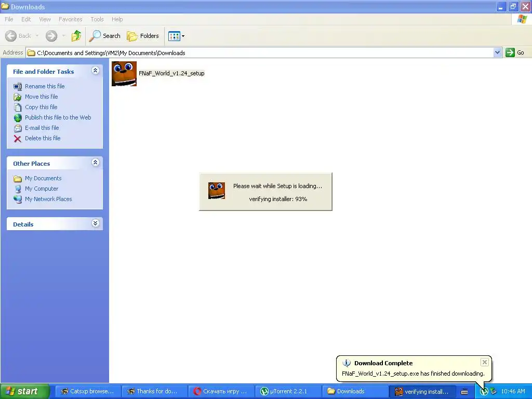This screenshot has width=532, height=399.
Task: Click the Copy this file icon
Action: (x=18, y=108)
